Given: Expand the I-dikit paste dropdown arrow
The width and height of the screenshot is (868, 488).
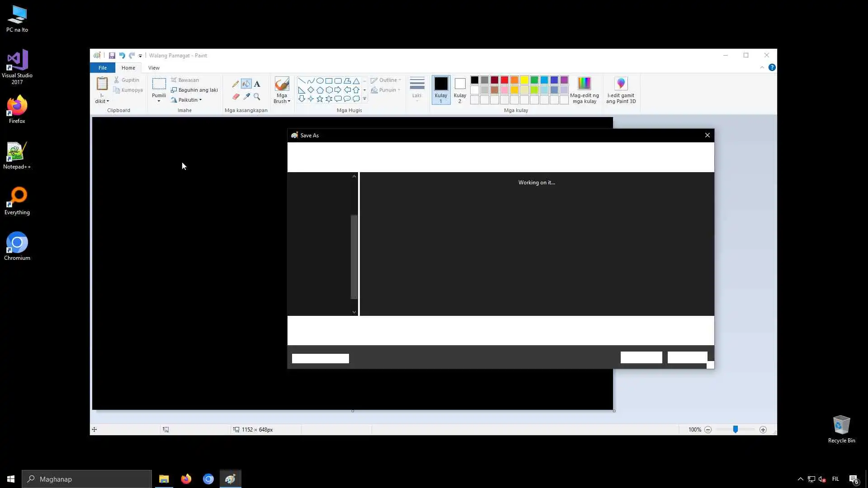Looking at the screenshot, I should (x=102, y=101).
